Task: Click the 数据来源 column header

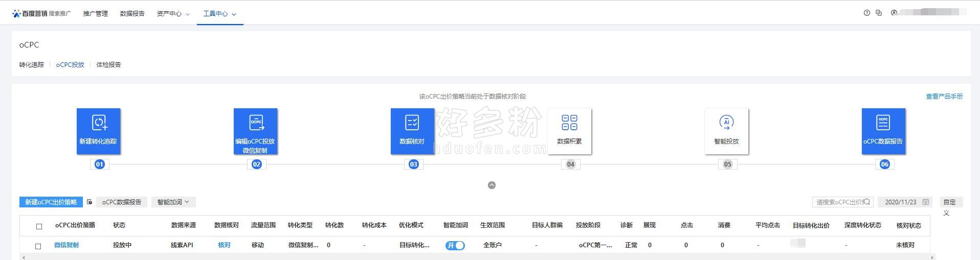Action: tap(184, 225)
